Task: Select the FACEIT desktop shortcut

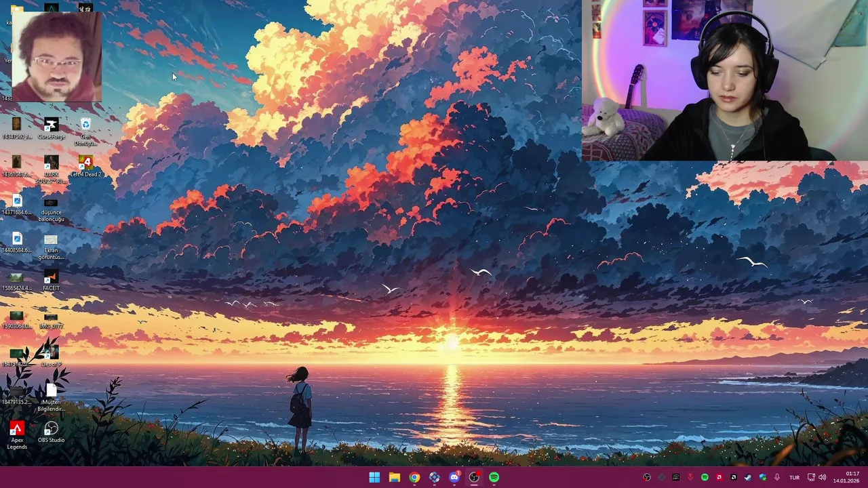Action: [x=51, y=281]
